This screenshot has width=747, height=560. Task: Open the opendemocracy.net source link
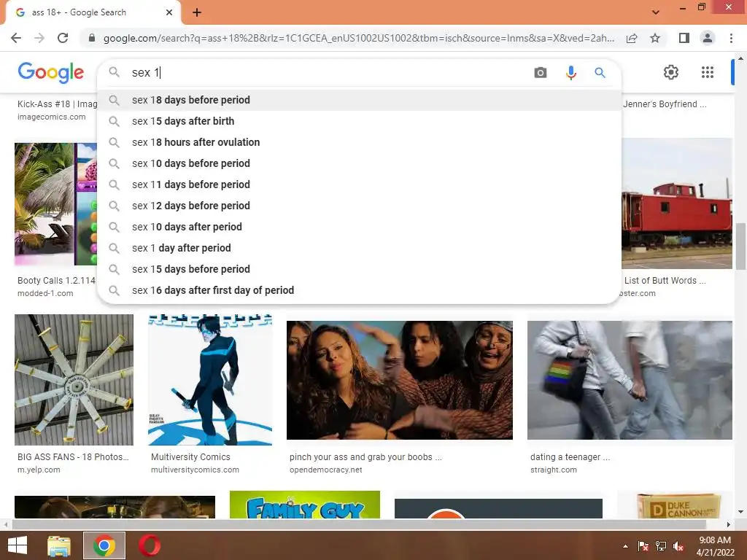(326, 470)
